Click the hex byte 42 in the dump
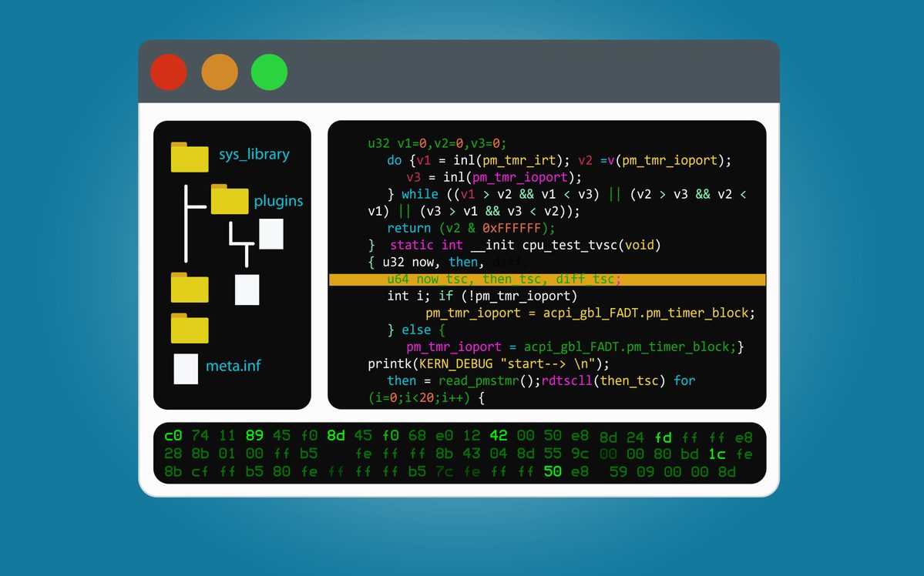This screenshot has height=576, width=924. coord(499,435)
